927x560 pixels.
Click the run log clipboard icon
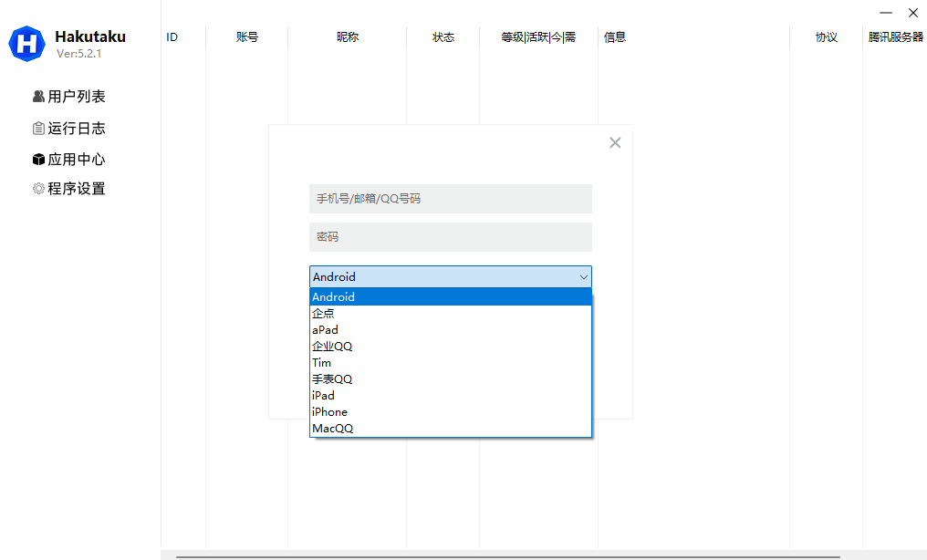pyautogui.click(x=38, y=129)
